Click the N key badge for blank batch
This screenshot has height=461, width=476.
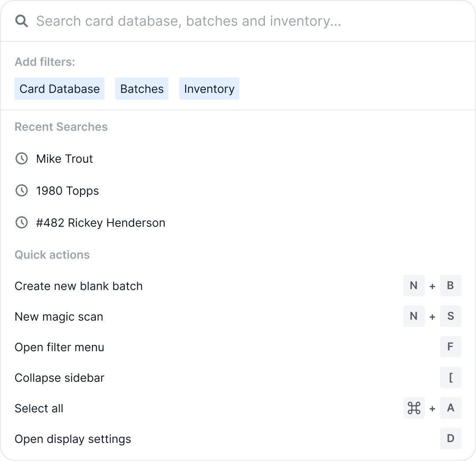(414, 285)
